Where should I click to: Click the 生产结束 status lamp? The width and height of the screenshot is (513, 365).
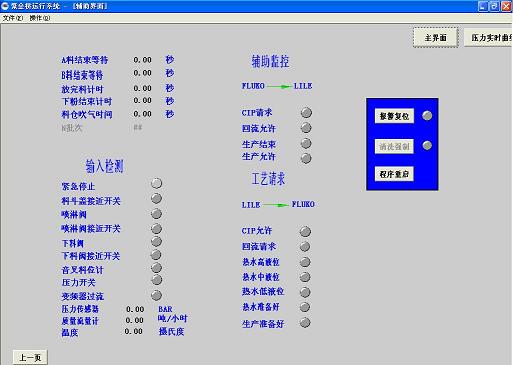tap(306, 143)
